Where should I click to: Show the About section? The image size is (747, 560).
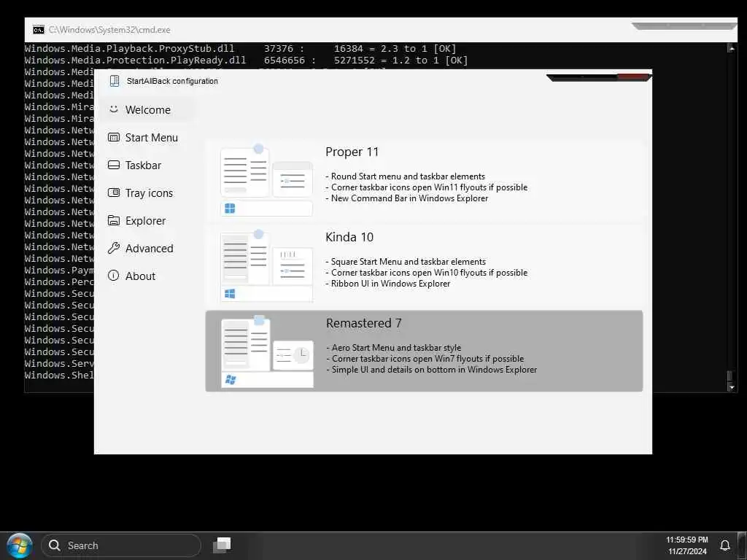[x=147, y=276]
